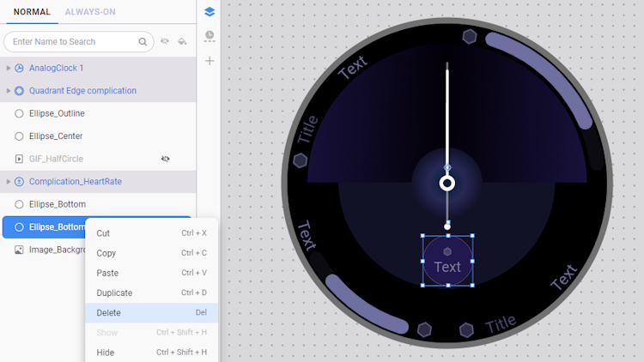
Task: Click the Complication_HeartRate layer icon
Action: [x=19, y=182]
